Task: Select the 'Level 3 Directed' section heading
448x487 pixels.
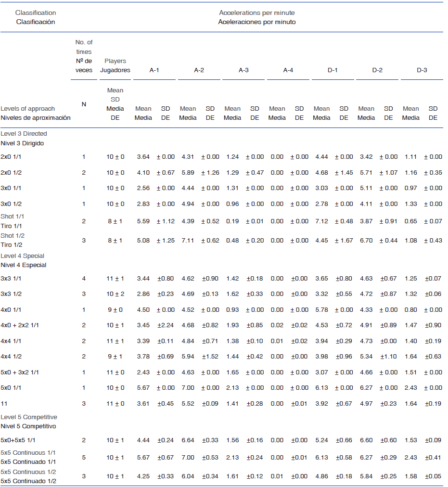Action: 24,134
